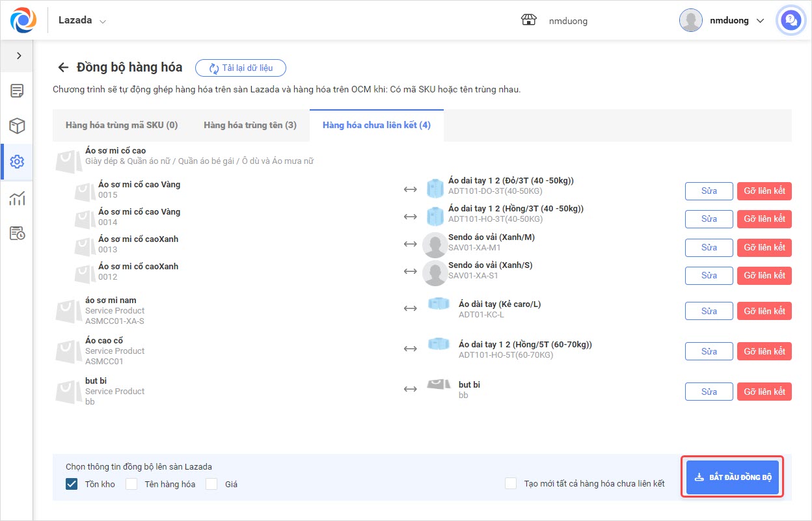
Task: Open the products box icon in sidebar
Action: point(17,126)
